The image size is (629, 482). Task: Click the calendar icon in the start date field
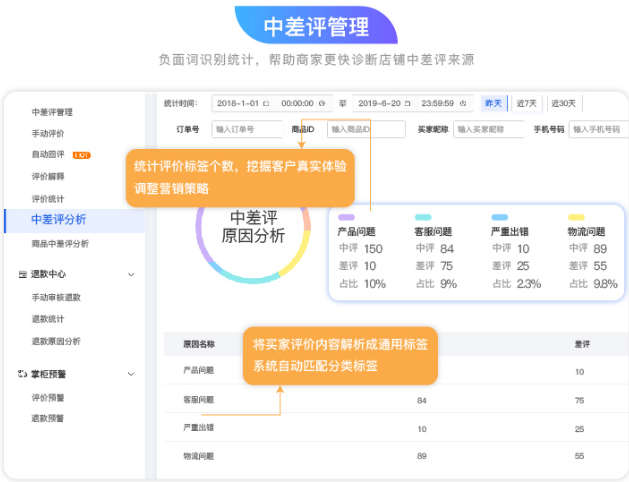(x=266, y=103)
